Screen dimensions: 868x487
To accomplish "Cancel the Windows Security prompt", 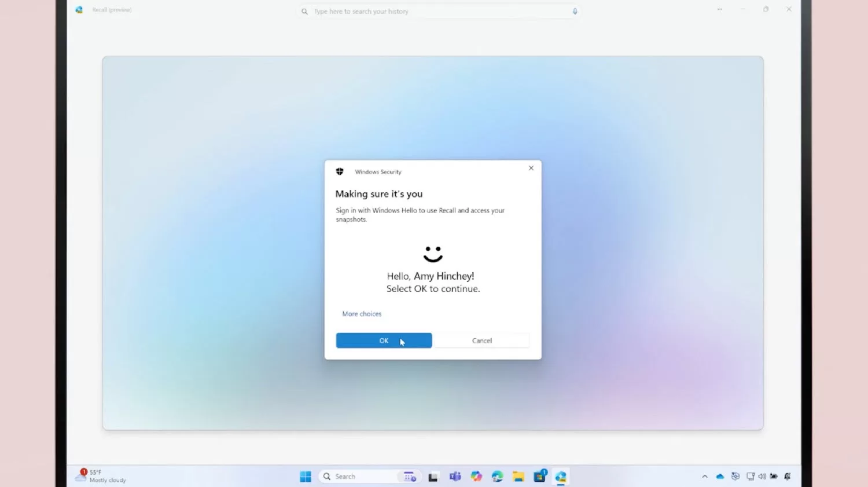I will point(482,340).
